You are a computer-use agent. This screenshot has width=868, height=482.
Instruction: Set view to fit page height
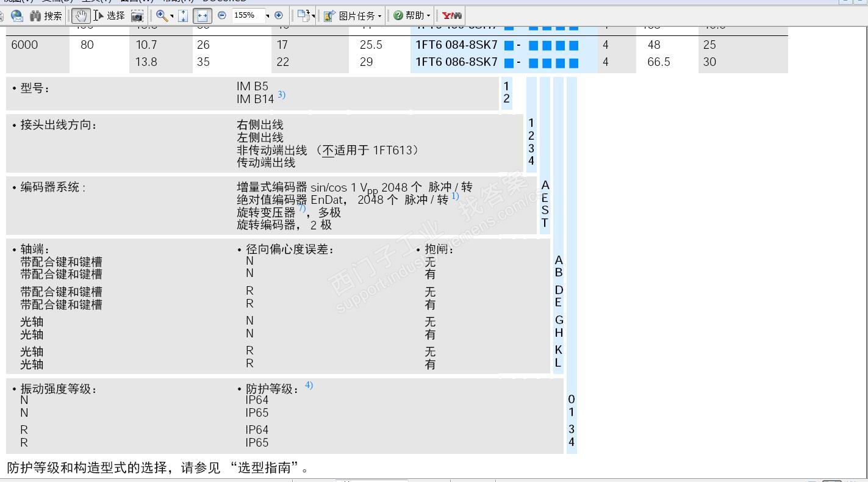(x=183, y=16)
